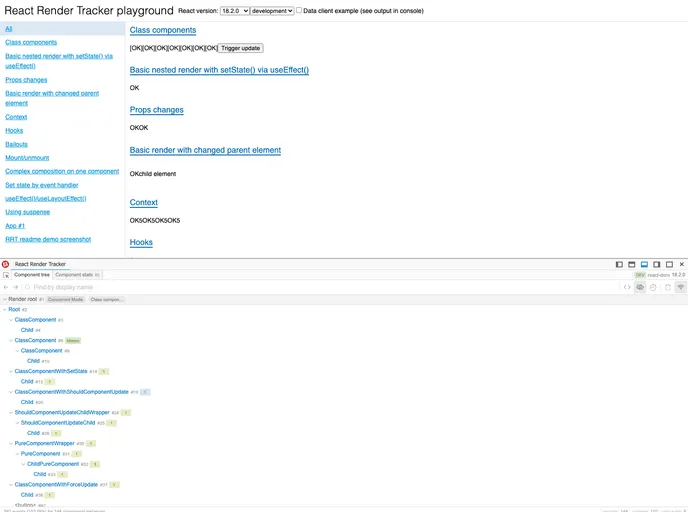Collapse the ClassComponentWithSetState node chevron
Screen dimensions: 688x512
[x=11, y=371]
